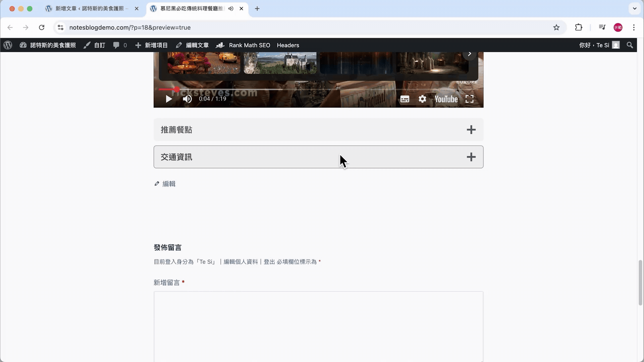Viewport: 644px width, 362px height.
Task: Click the 登出 logout link
Action: click(269, 262)
